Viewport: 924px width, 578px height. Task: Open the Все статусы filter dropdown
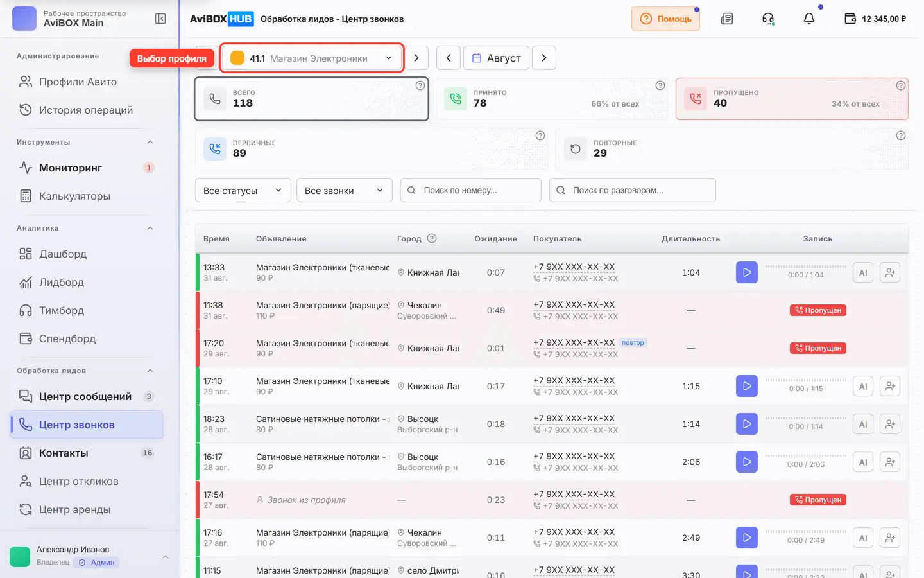point(243,190)
